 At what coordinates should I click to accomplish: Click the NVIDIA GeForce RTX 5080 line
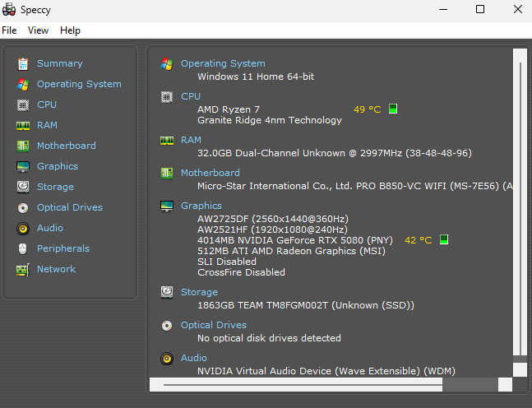tap(295, 240)
